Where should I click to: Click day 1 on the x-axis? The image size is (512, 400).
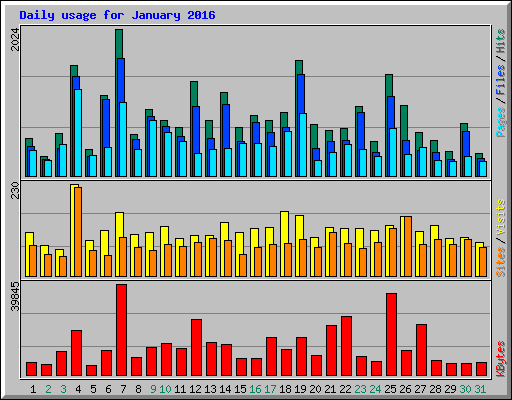click(33, 389)
